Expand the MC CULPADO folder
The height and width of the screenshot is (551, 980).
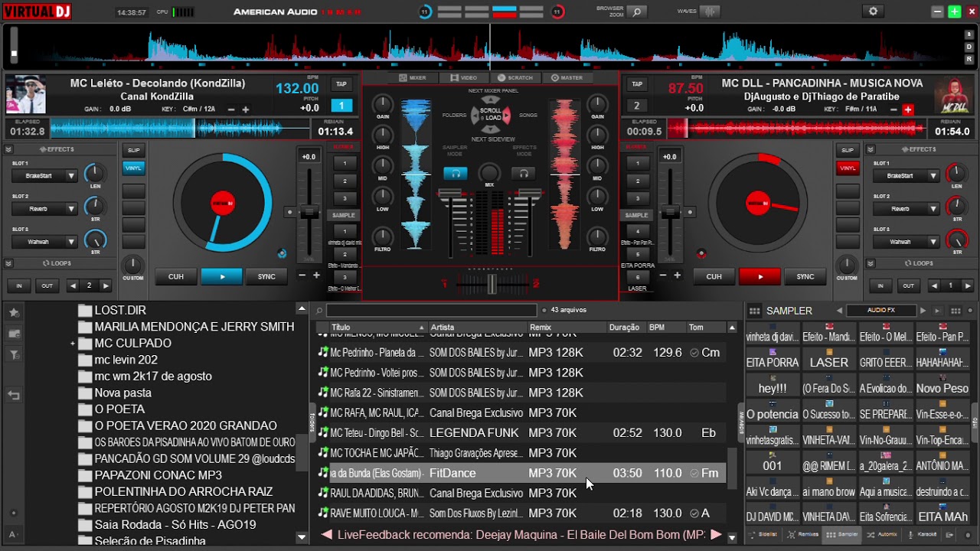coord(73,344)
